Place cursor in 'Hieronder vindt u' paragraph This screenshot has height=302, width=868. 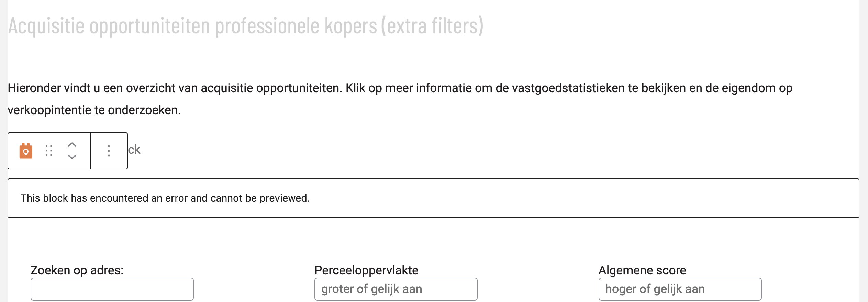(x=400, y=99)
